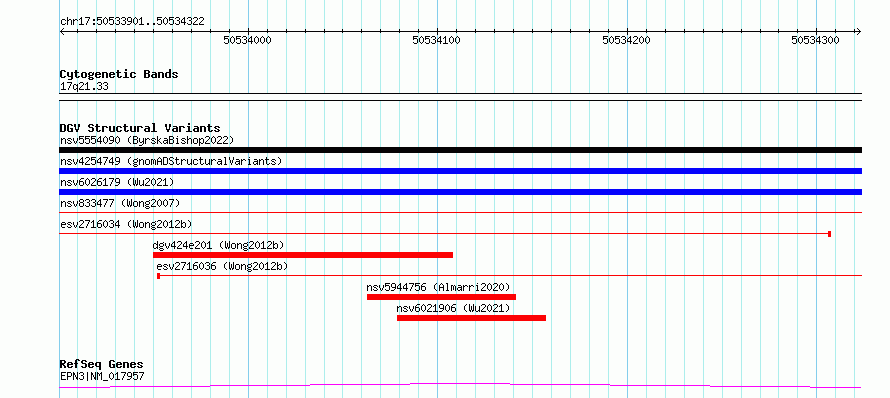The image size is (890, 398).
Task: Click the red nsv5944756 variant bar
Action: click(x=442, y=297)
